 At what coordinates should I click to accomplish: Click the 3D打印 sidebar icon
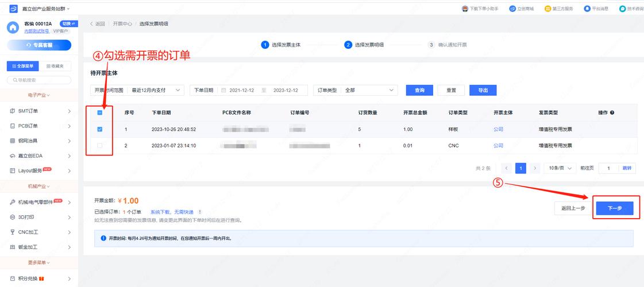point(12,217)
